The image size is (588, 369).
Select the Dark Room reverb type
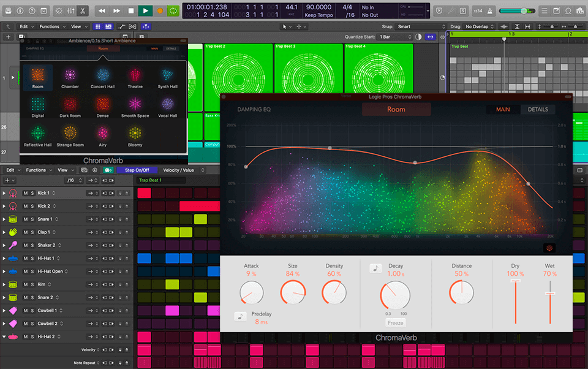click(x=70, y=104)
